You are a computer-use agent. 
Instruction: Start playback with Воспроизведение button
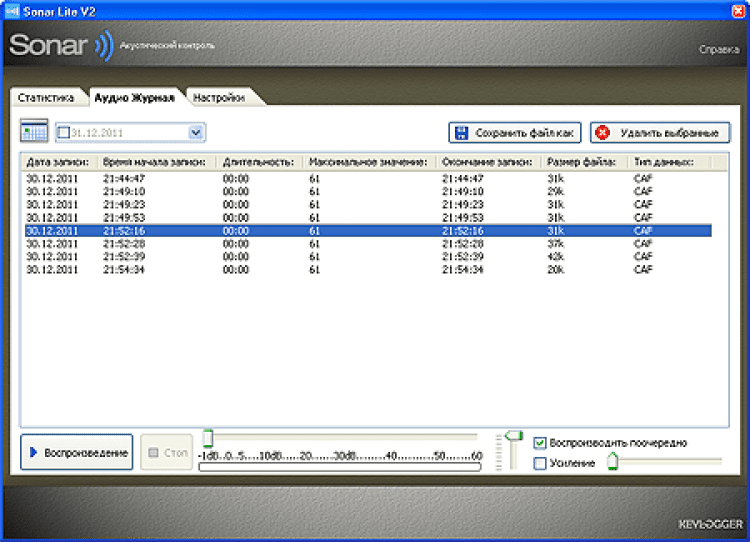pyautogui.click(x=77, y=452)
